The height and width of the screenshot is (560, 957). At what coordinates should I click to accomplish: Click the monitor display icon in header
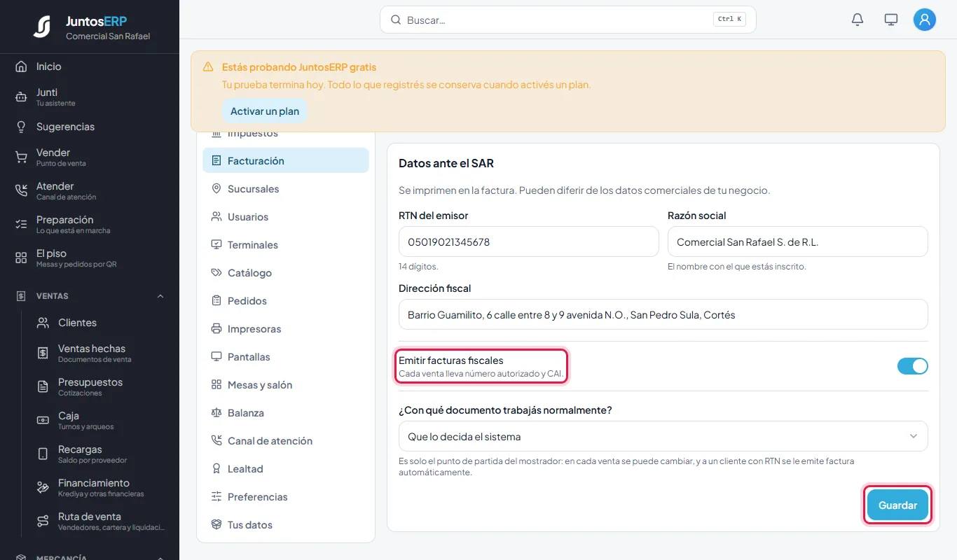891,20
